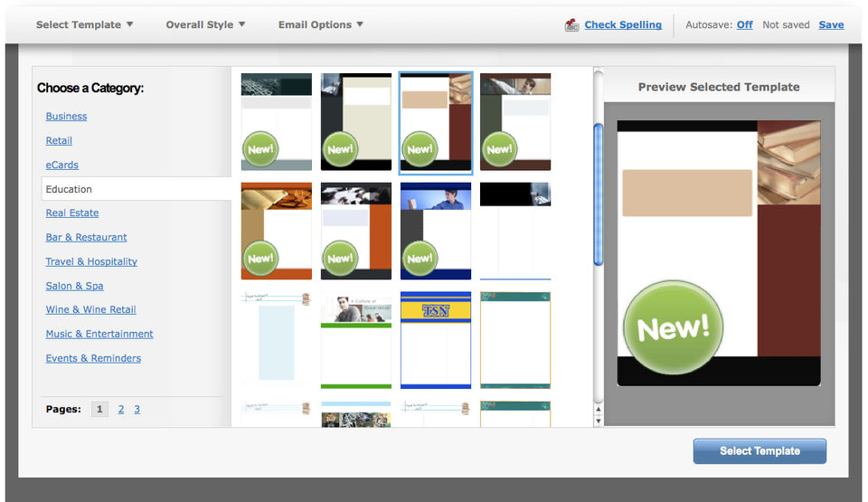Select the dark teal grid header template
The image size is (868, 502).
pyautogui.click(x=277, y=121)
